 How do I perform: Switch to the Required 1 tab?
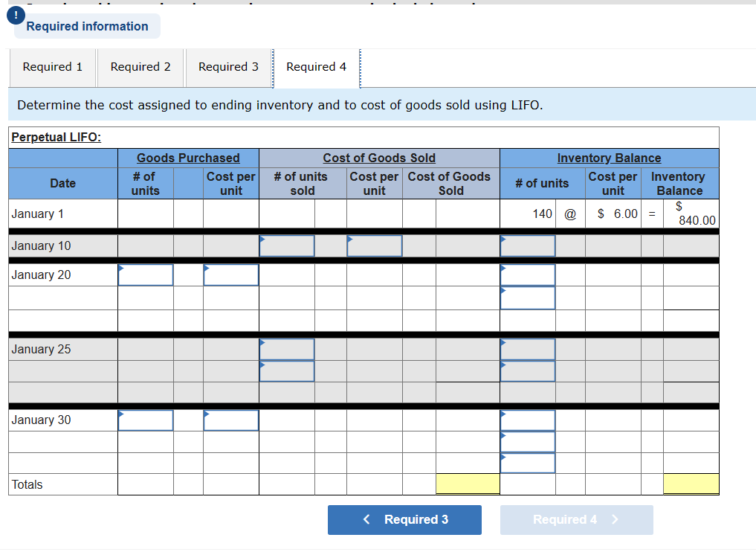pyautogui.click(x=52, y=67)
